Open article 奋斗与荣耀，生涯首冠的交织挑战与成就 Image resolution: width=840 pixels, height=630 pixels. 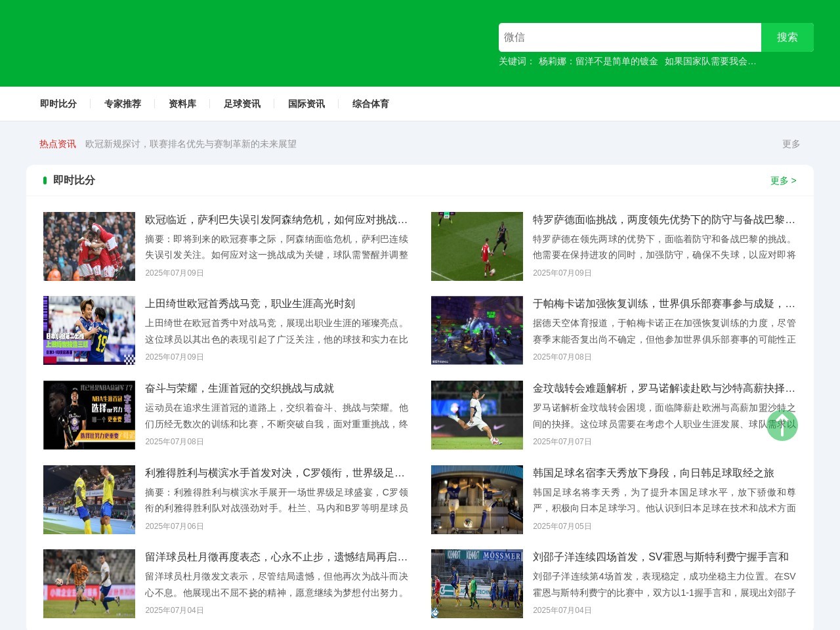click(240, 388)
